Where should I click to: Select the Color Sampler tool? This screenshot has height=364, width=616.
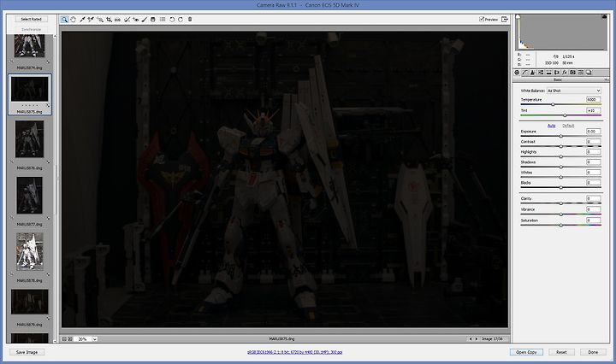tap(91, 19)
